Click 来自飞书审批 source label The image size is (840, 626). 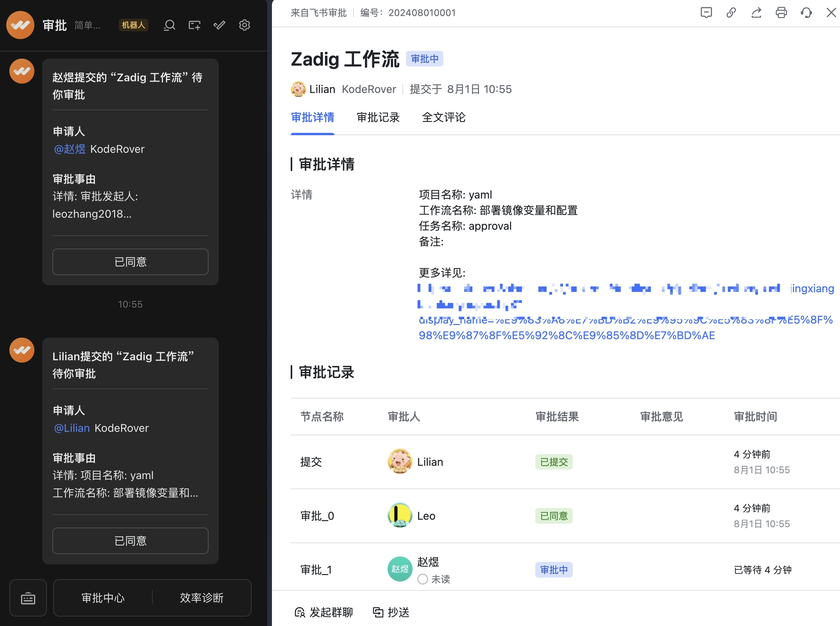(319, 13)
